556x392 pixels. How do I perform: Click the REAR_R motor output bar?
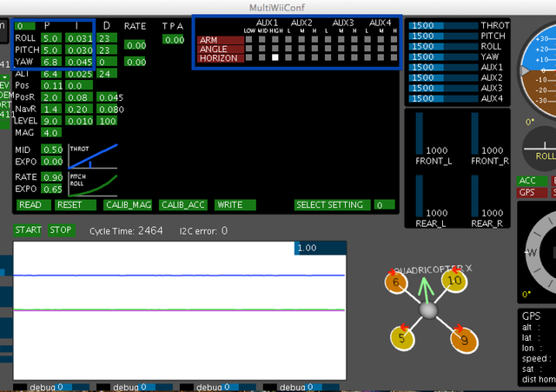(475, 196)
